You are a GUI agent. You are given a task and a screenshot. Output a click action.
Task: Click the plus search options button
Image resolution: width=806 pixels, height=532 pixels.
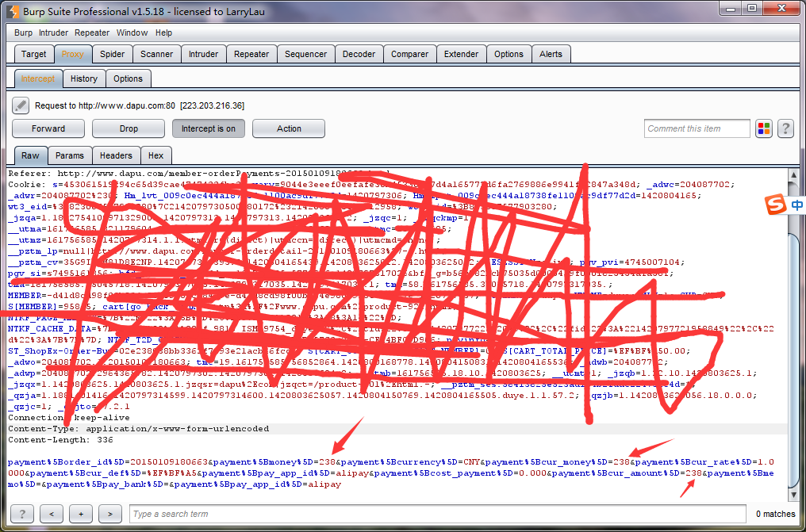pos(81,514)
